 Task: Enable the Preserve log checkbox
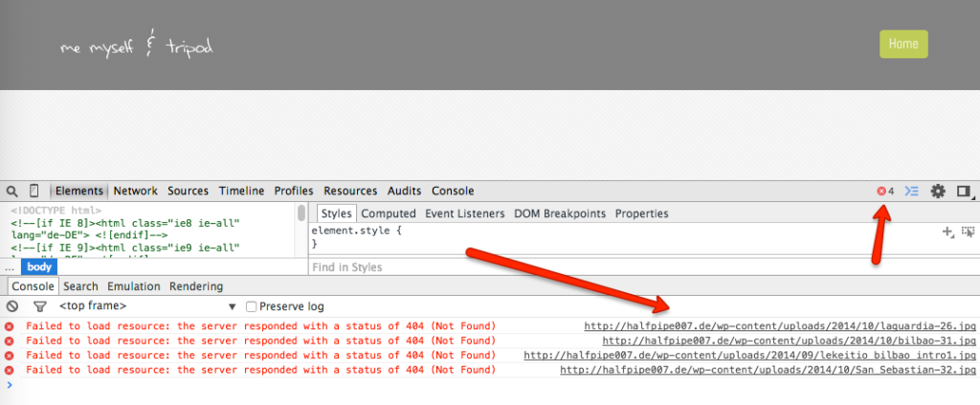coord(252,307)
